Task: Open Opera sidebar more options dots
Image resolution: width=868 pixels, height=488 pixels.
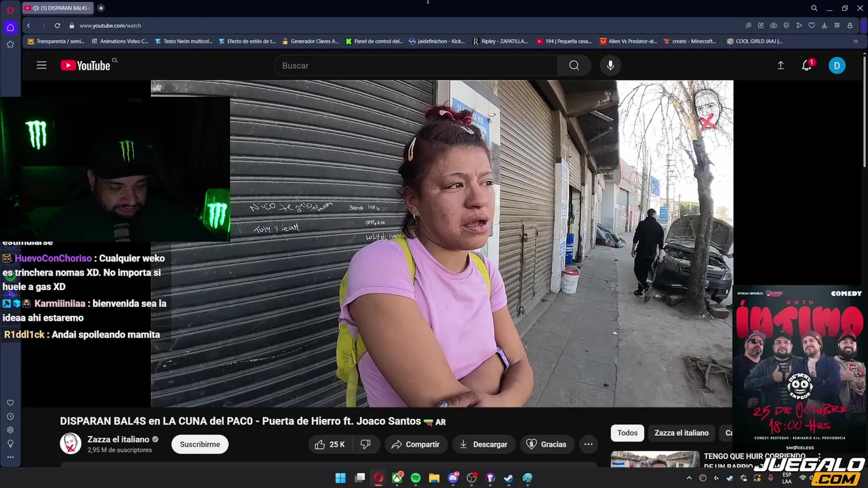Action: pos(10,457)
